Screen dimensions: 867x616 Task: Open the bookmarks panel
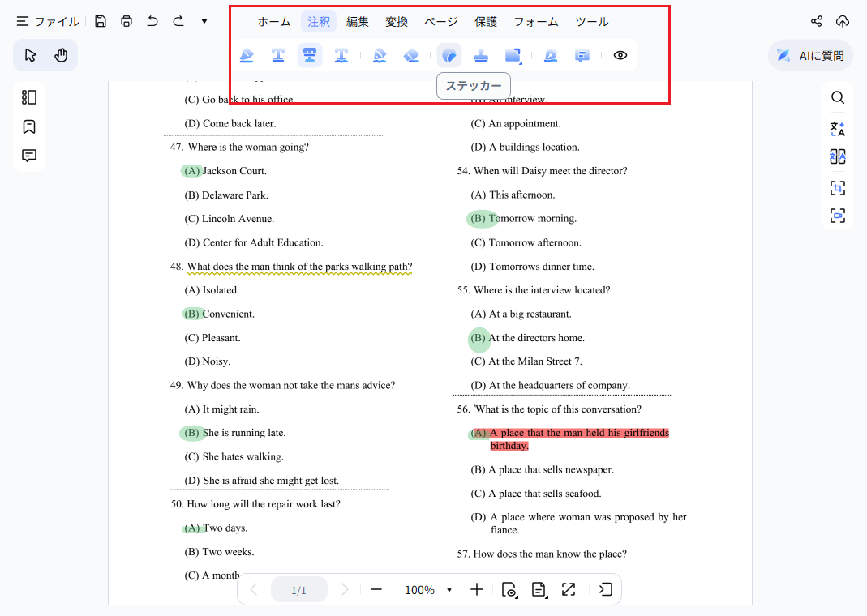(29, 126)
